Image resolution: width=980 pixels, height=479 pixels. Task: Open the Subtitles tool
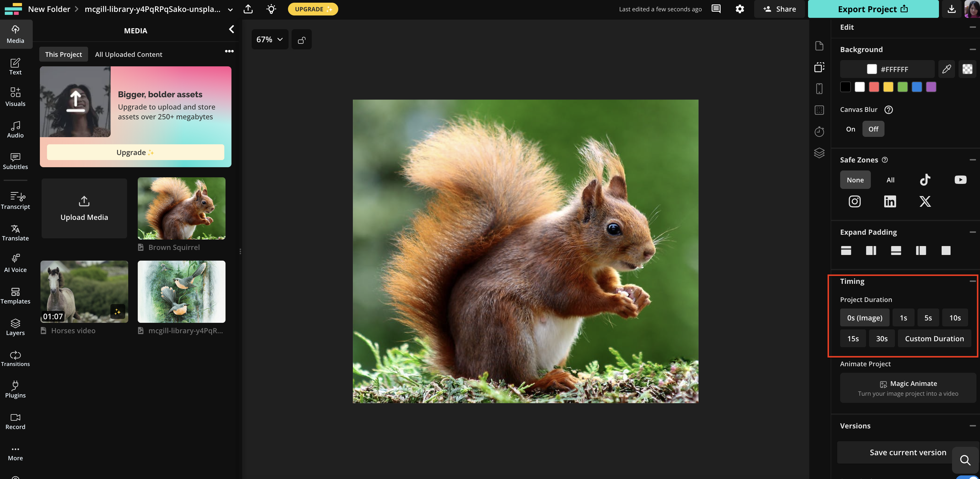[15, 161]
